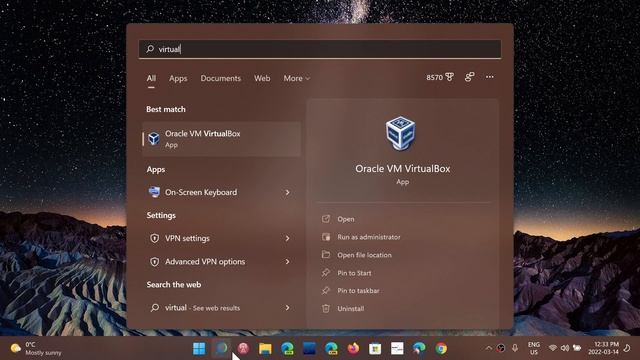Show hidden system tray icons chevron
640x360 pixels.
point(488,348)
